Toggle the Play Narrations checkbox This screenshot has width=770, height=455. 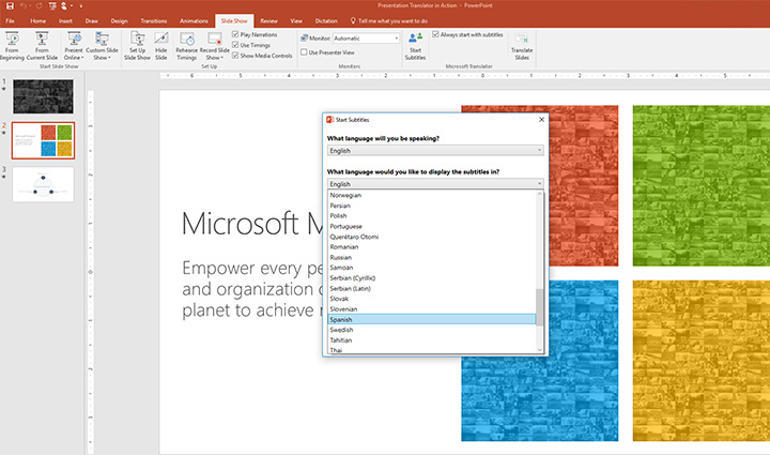(x=235, y=34)
